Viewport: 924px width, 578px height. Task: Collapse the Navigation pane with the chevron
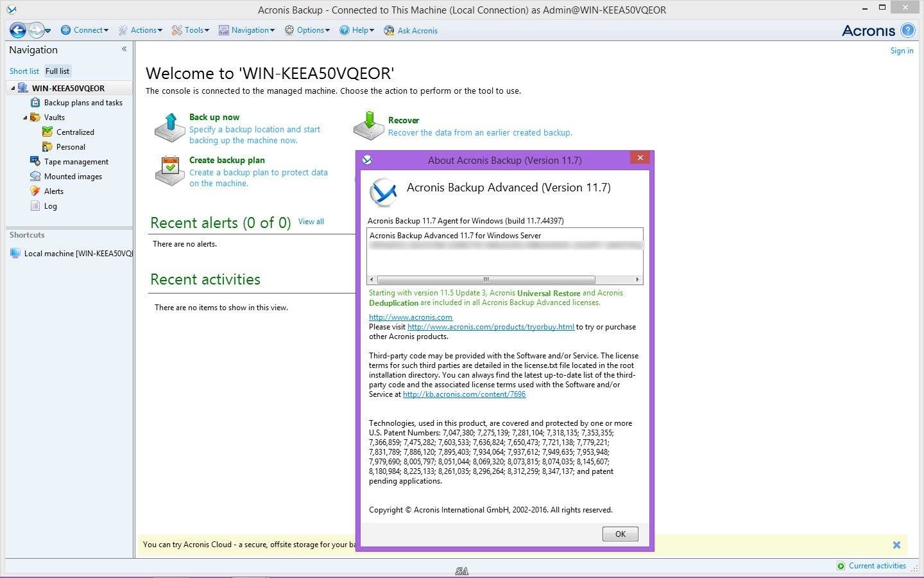[124, 49]
